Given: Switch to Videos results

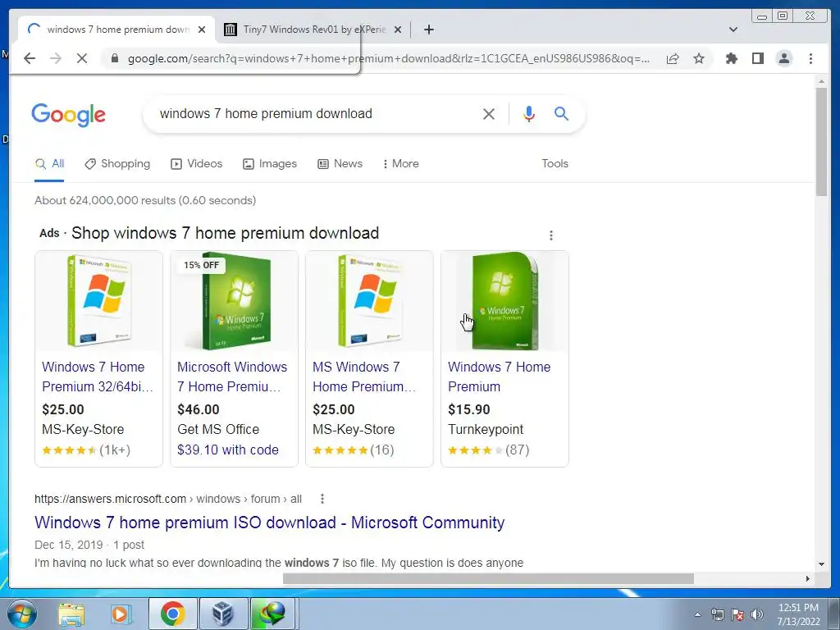Looking at the screenshot, I should tap(196, 164).
